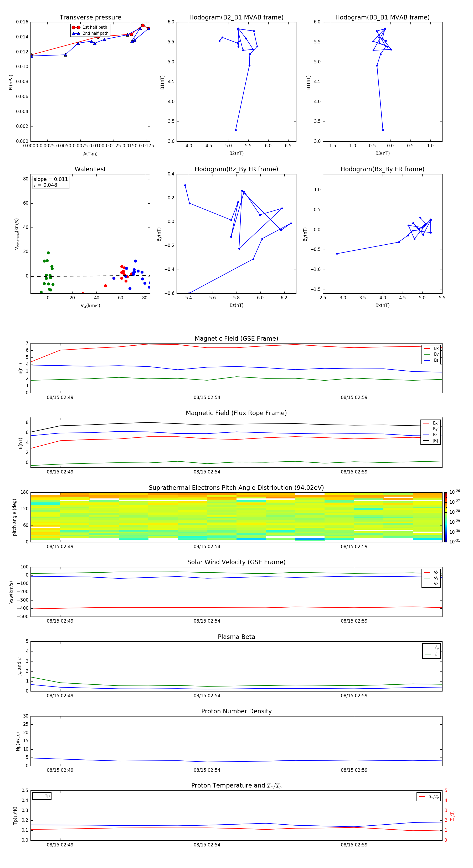Click the 'Solar Wind Velocity (GSE Frame)' title
The image size is (473, 868).
[236, 562]
